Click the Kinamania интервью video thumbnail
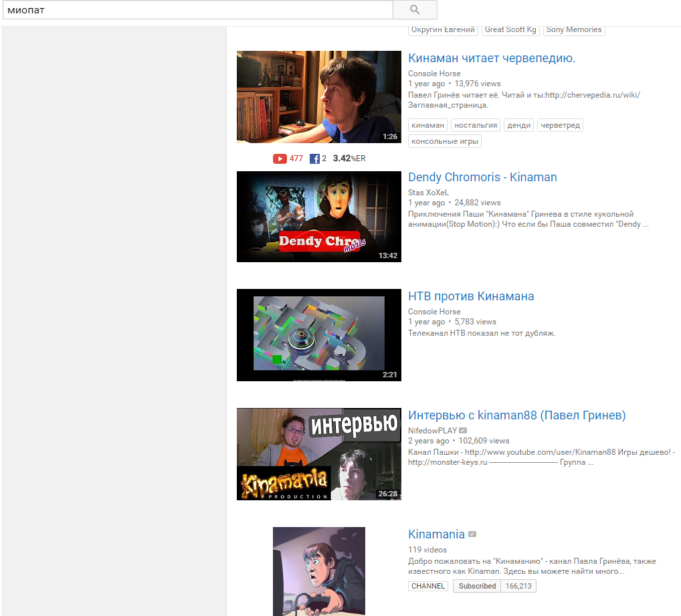681x616 pixels. click(319, 454)
